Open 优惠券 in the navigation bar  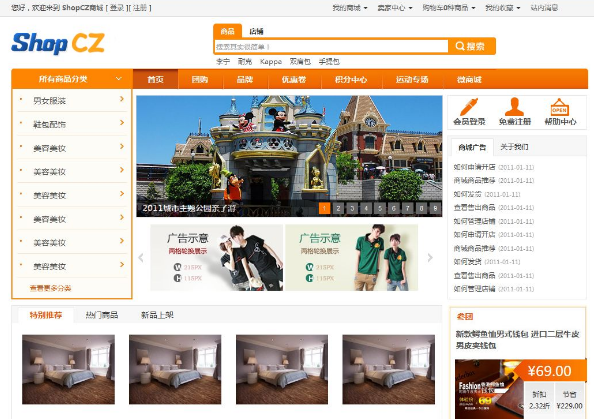click(294, 79)
